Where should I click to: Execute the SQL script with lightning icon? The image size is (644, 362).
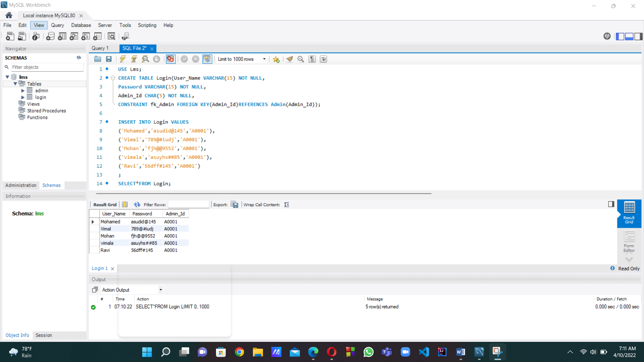[x=123, y=59]
